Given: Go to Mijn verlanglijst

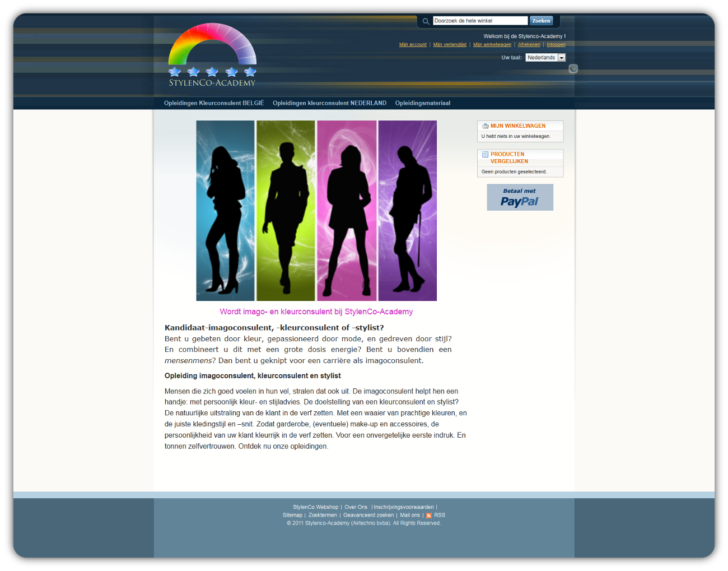Looking at the screenshot, I should 450,45.
